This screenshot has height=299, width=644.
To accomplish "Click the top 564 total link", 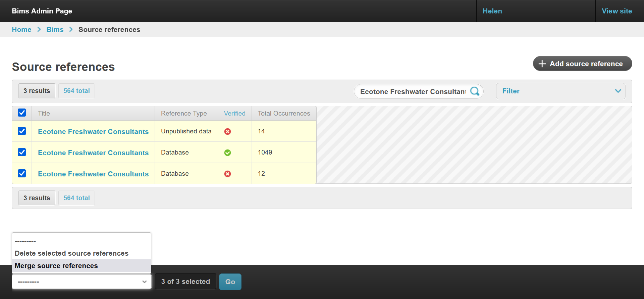I will point(76,91).
